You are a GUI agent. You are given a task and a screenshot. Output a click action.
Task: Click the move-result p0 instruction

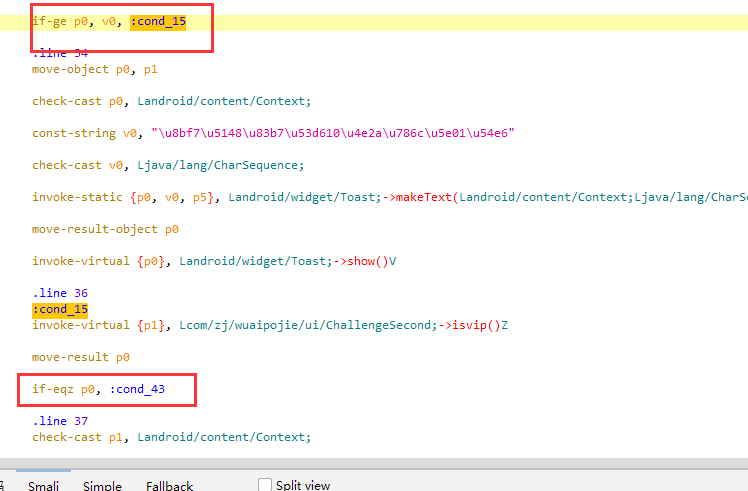81,357
